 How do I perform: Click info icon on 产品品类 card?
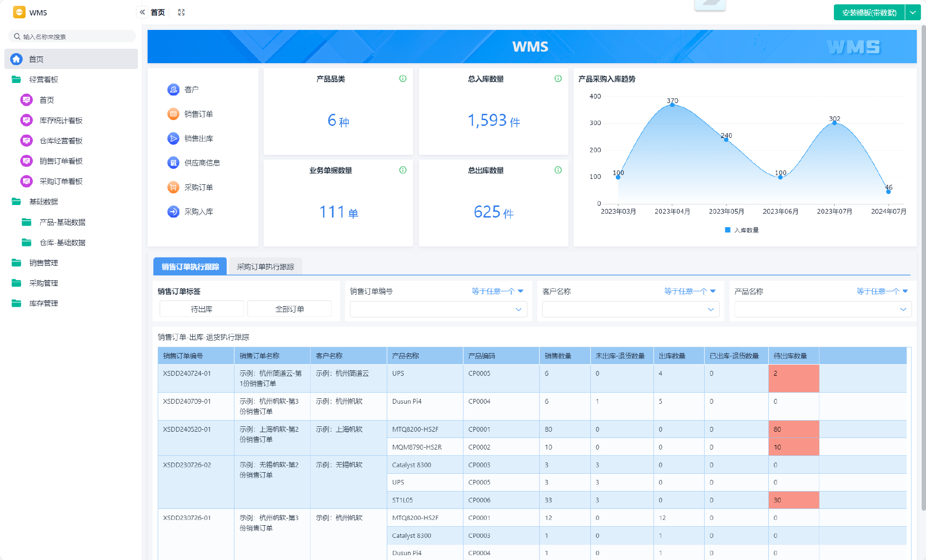[x=403, y=79]
